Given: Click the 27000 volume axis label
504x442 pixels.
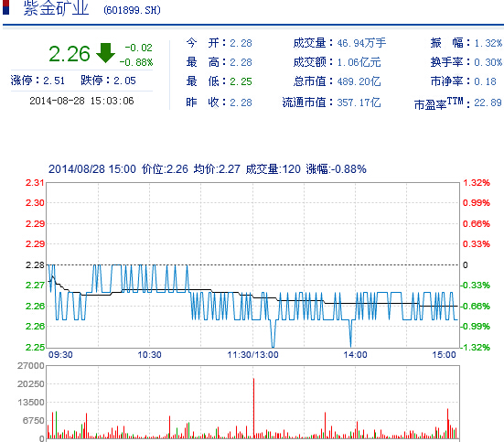Looking at the screenshot, I should click(x=31, y=366).
